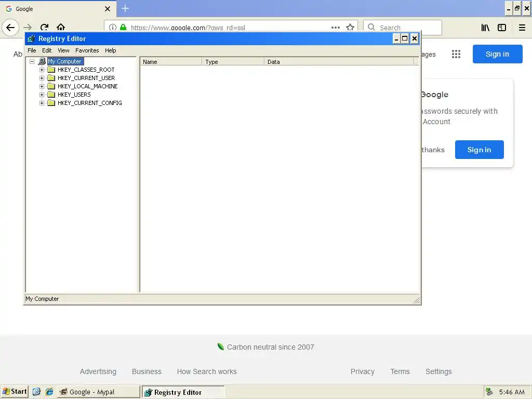Expand the HKEY_CURRENT_CONFIG key
532x399 pixels.
(42, 103)
